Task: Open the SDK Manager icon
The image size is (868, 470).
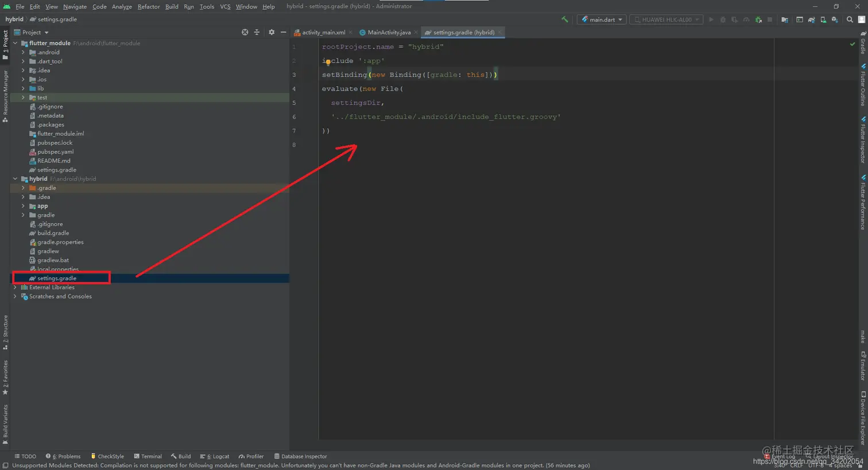Action: (x=835, y=20)
